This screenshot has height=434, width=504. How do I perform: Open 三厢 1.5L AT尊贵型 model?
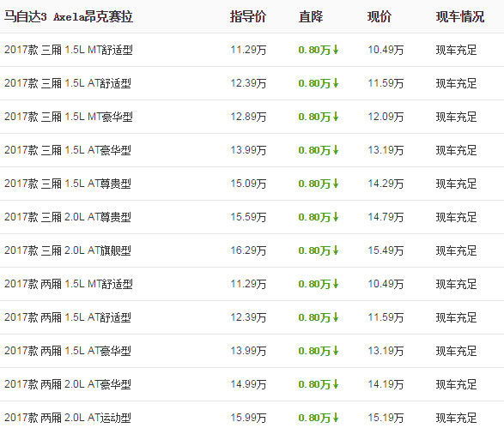(x=68, y=184)
